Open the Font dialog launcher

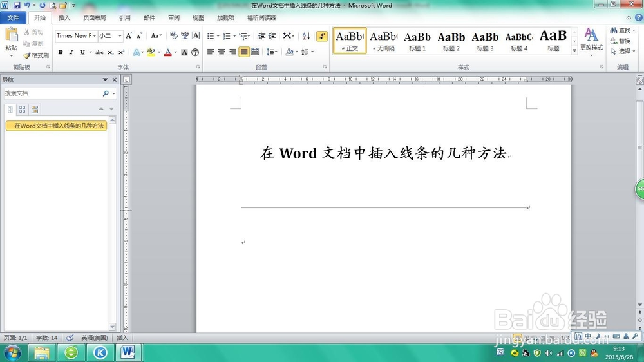[198, 66]
